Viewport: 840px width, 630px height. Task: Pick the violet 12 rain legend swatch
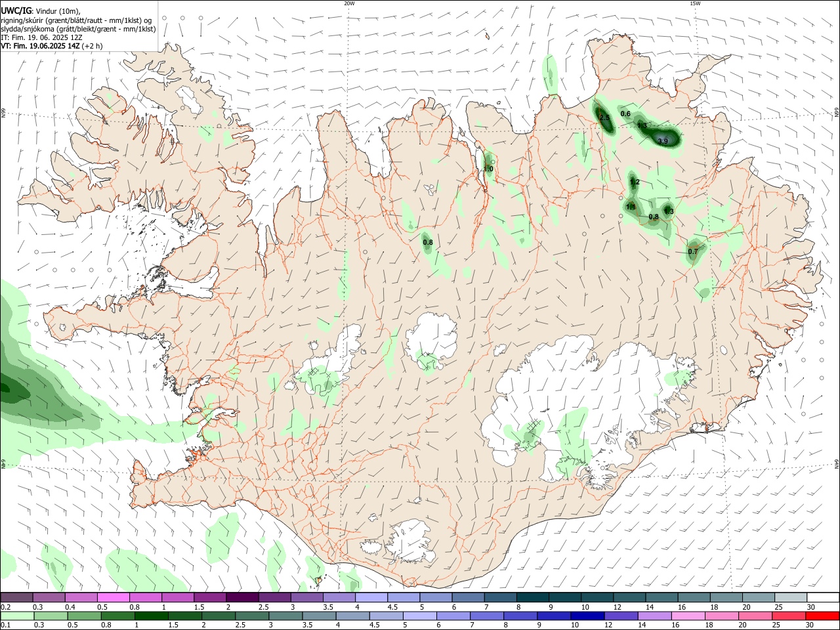click(x=619, y=616)
